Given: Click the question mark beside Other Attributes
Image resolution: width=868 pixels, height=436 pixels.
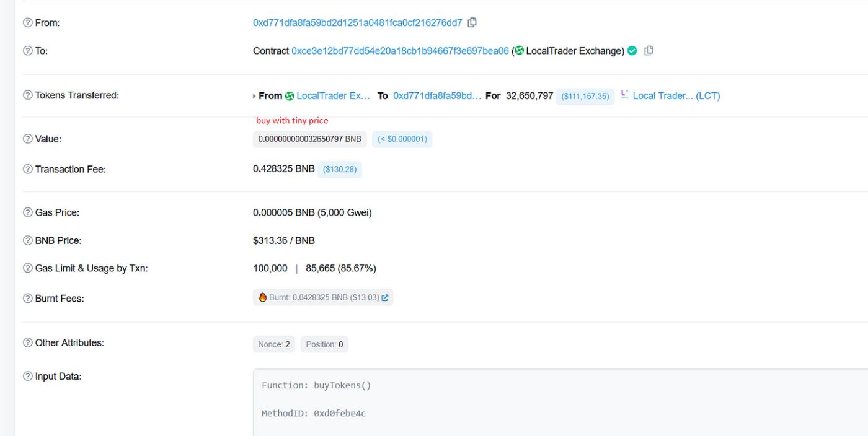Looking at the screenshot, I should coord(27,342).
